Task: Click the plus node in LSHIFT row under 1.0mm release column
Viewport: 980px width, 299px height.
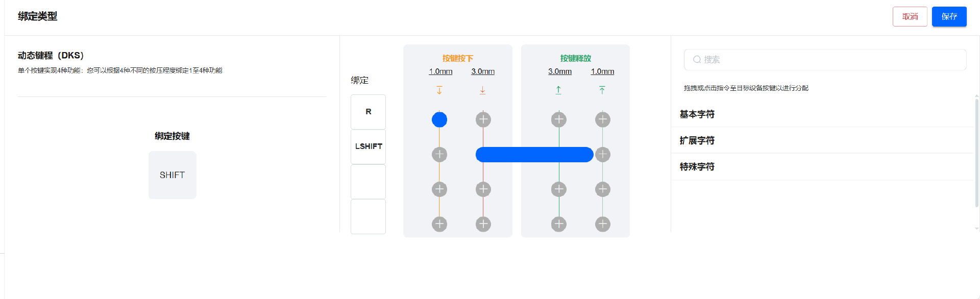Action: pos(602,154)
